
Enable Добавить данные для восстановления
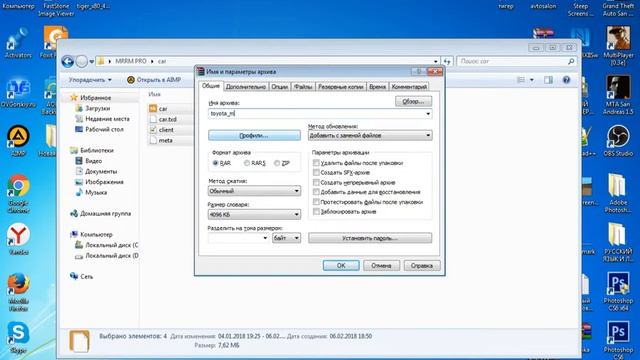[316, 192]
